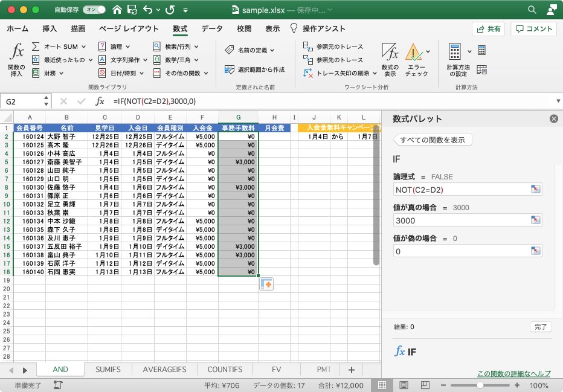Switch to Page Layout view in status bar
The image size is (563, 392).
click(403, 385)
